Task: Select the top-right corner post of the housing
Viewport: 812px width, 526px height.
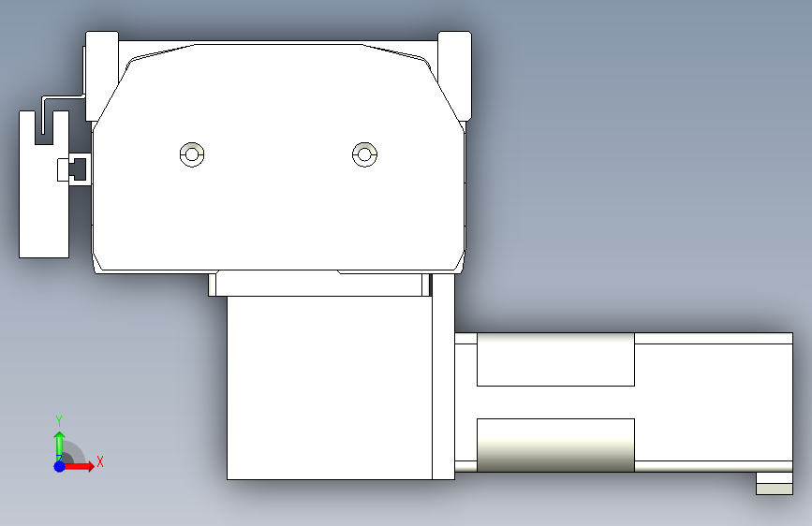Action: (x=454, y=76)
